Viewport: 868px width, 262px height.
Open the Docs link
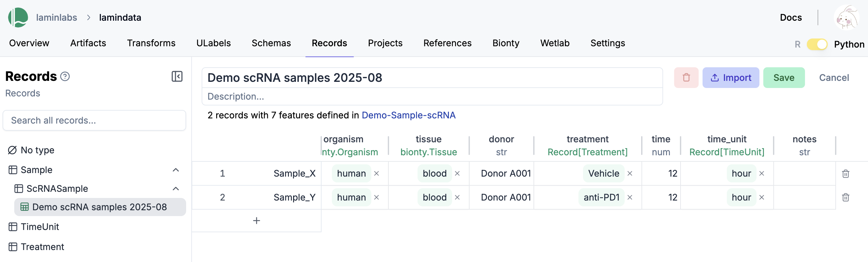pyautogui.click(x=790, y=17)
